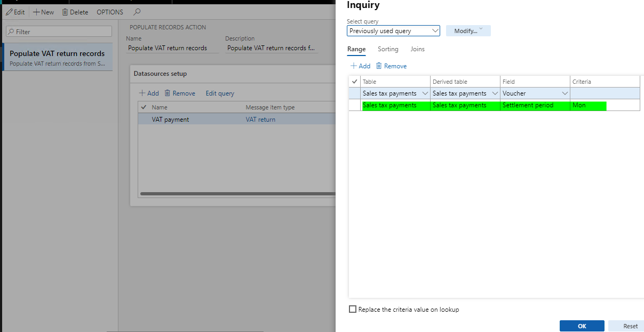Screen dimensions: 644x332
Task: Switch to the Range tab
Action: pyautogui.click(x=356, y=49)
